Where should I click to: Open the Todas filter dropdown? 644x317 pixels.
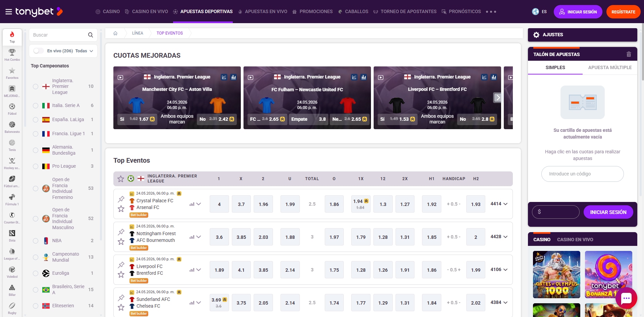[84, 51]
